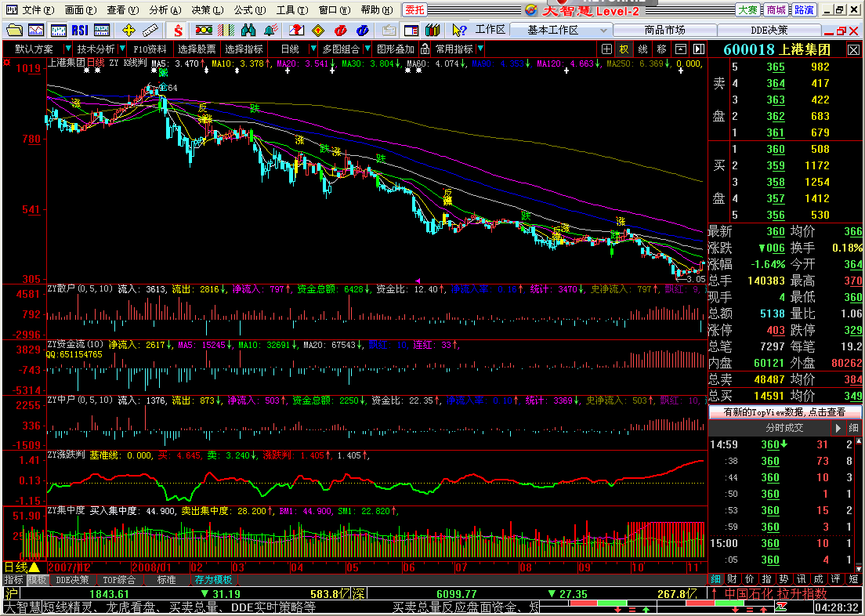Click the skip-to-end arrow icon
The width and height of the screenshot is (865, 616).
(x=698, y=49)
